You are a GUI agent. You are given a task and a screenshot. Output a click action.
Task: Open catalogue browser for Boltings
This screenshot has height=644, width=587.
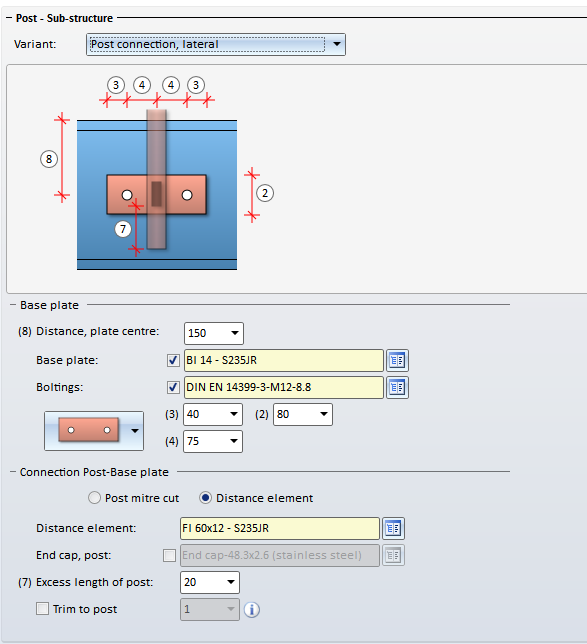397,387
